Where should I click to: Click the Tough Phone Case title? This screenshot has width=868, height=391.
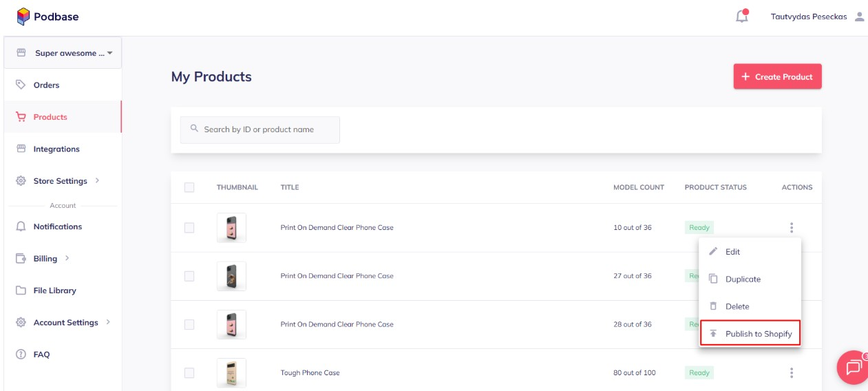tap(310, 372)
